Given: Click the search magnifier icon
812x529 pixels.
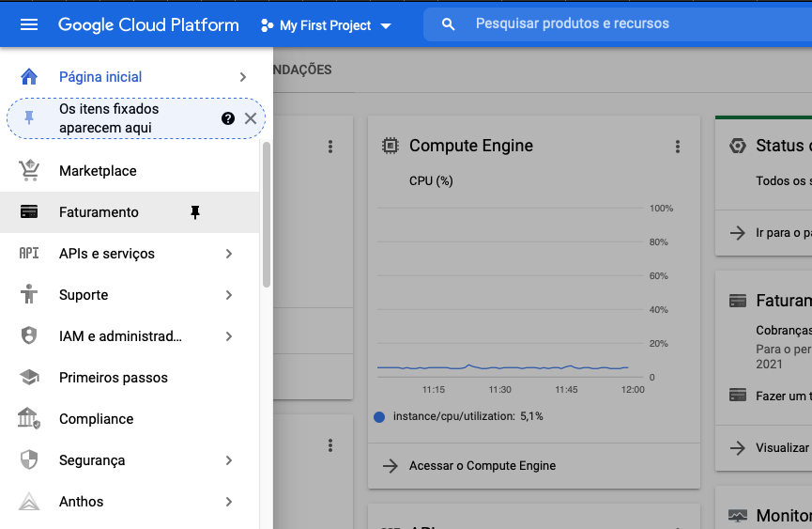Looking at the screenshot, I should (x=449, y=23).
